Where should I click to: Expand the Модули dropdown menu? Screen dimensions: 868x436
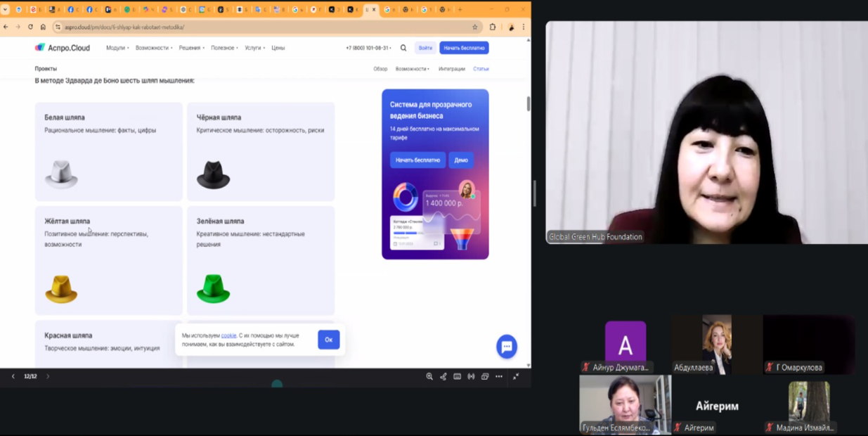tap(117, 48)
